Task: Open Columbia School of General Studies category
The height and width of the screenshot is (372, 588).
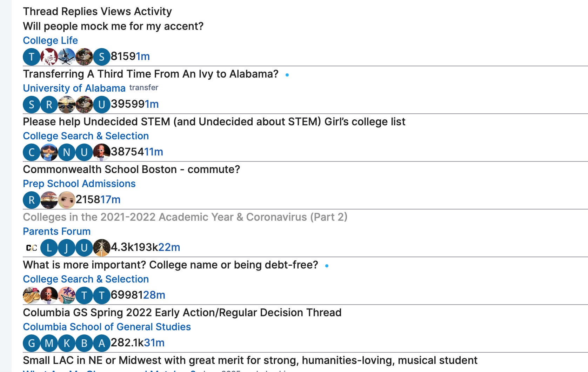Action: pos(107,327)
